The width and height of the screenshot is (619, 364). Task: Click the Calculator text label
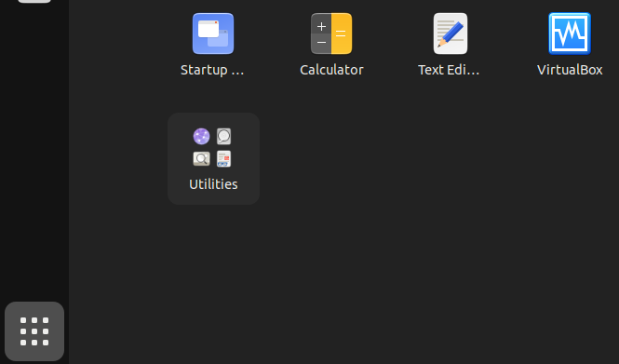tap(331, 70)
